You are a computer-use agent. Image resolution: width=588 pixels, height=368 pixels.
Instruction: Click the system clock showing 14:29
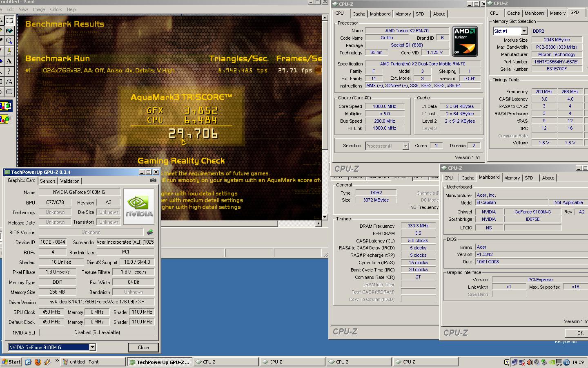(578, 362)
